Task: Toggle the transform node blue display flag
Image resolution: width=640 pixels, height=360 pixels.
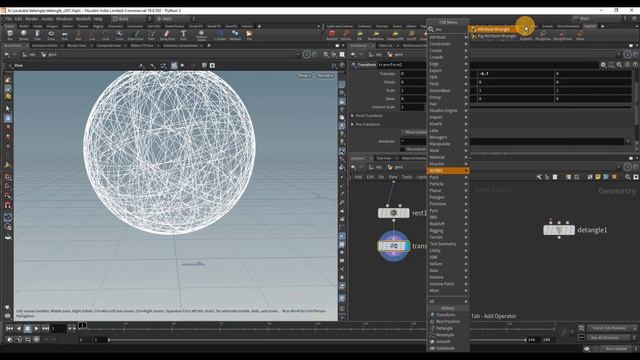Action: coord(407,246)
